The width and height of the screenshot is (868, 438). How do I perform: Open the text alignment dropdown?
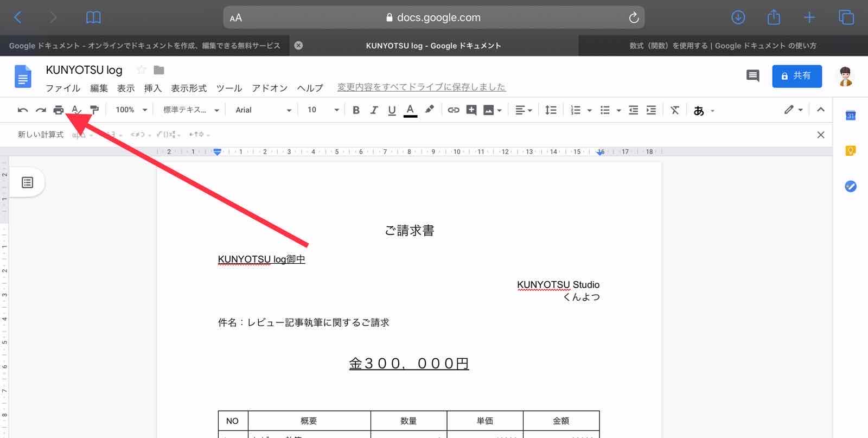[x=524, y=110]
